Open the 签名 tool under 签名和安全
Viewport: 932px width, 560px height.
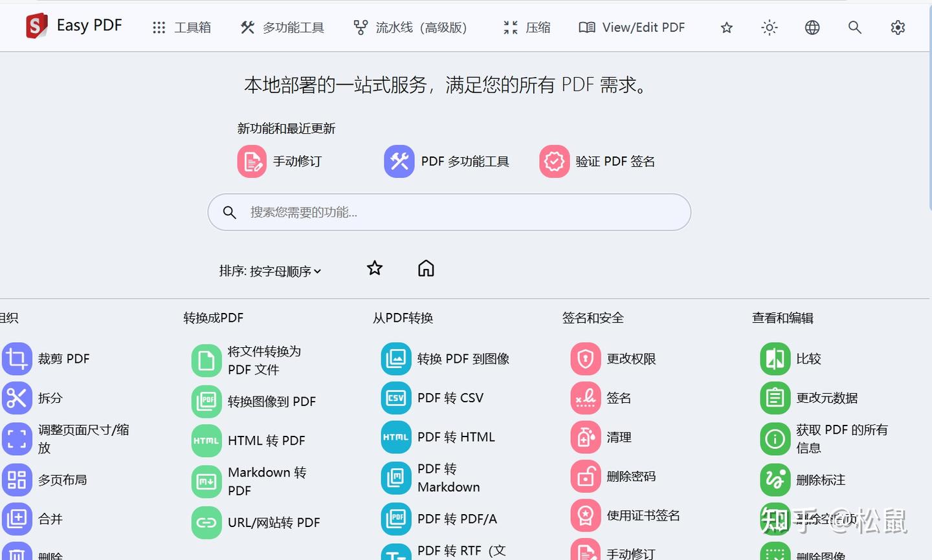pos(619,398)
